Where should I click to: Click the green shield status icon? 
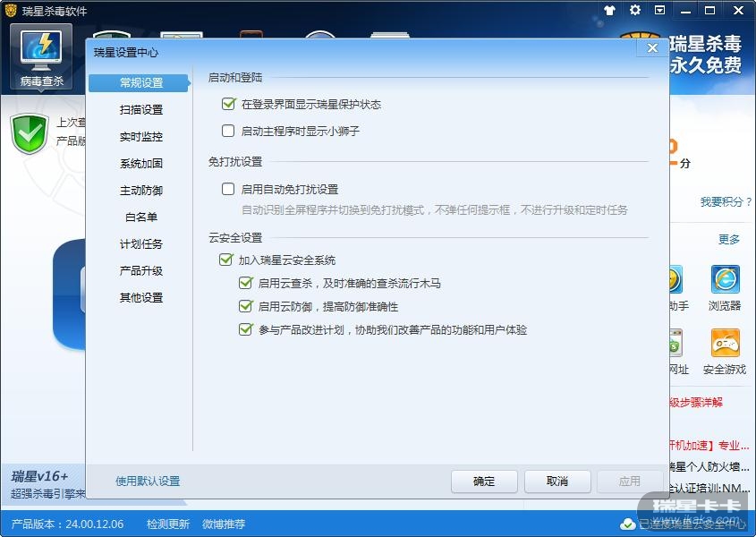(30, 133)
